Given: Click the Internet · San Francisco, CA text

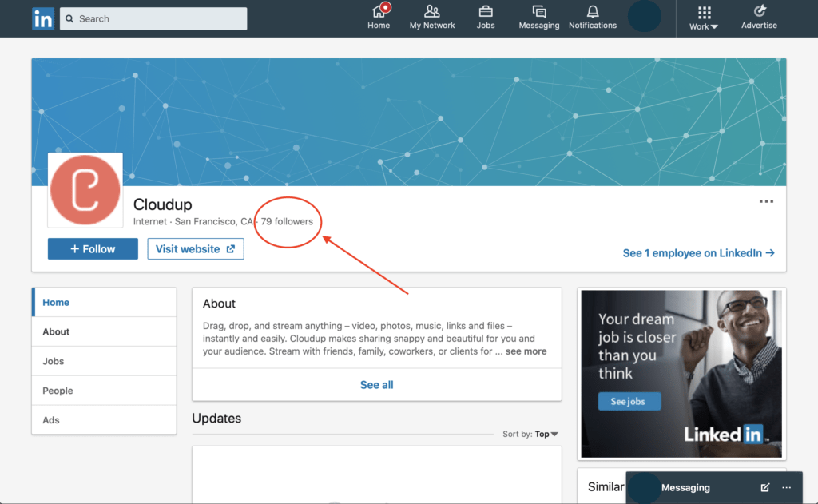Looking at the screenshot, I should tap(193, 221).
